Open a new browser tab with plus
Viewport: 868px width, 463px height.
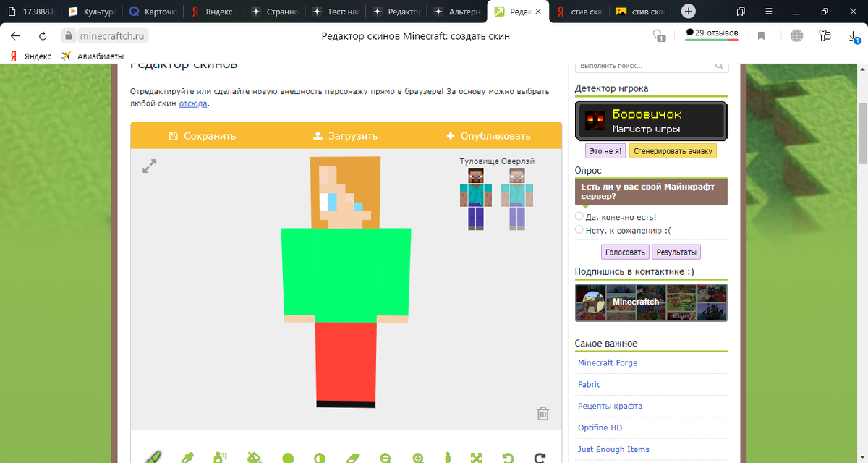(x=689, y=12)
